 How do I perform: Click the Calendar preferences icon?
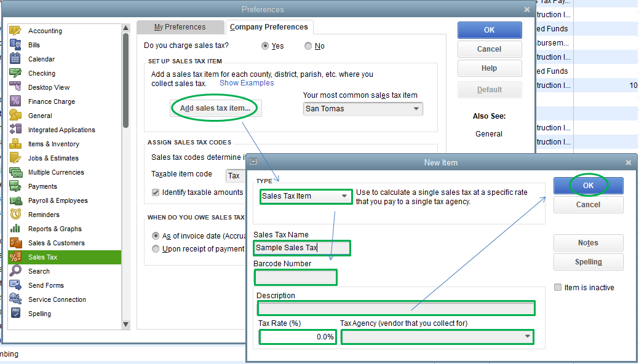tap(15, 58)
